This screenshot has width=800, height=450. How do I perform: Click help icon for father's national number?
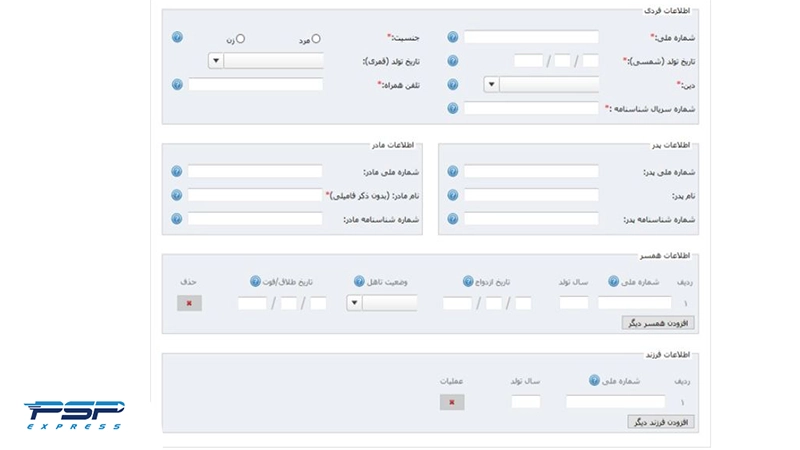(453, 171)
